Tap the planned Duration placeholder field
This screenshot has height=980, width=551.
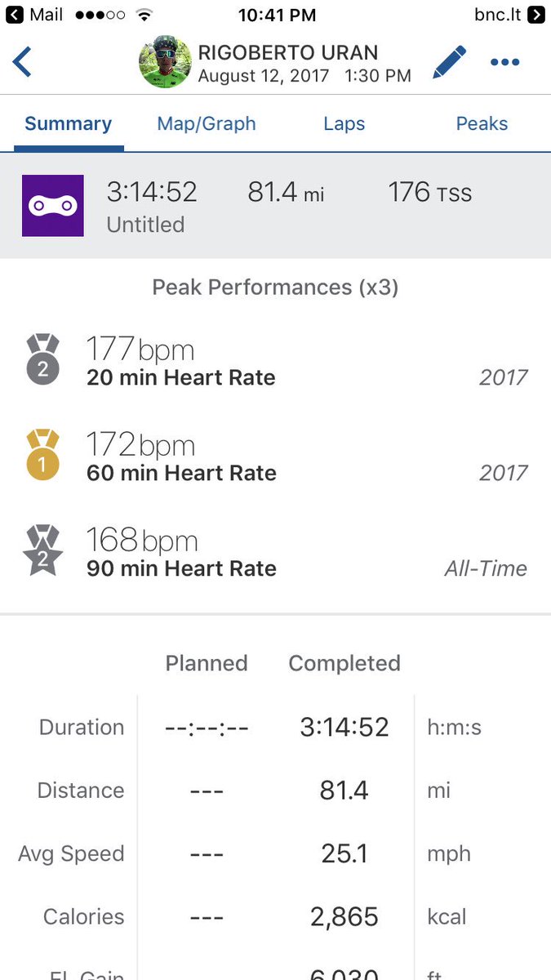tap(207, 728)
